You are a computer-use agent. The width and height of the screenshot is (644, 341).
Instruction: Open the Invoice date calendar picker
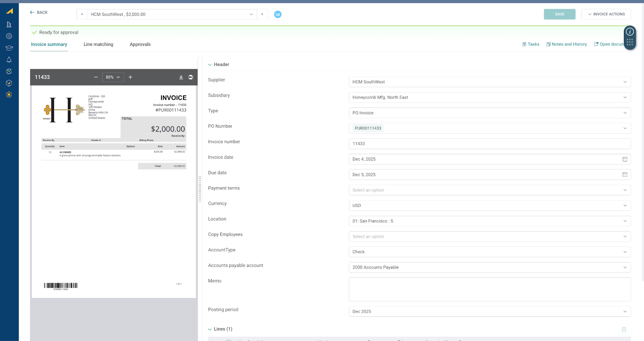point(625,159)
